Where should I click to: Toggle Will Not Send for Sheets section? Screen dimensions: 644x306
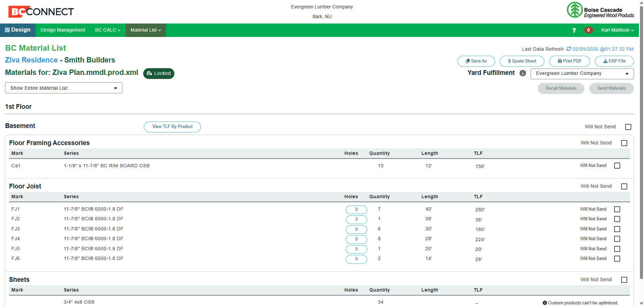click(624, 280)
